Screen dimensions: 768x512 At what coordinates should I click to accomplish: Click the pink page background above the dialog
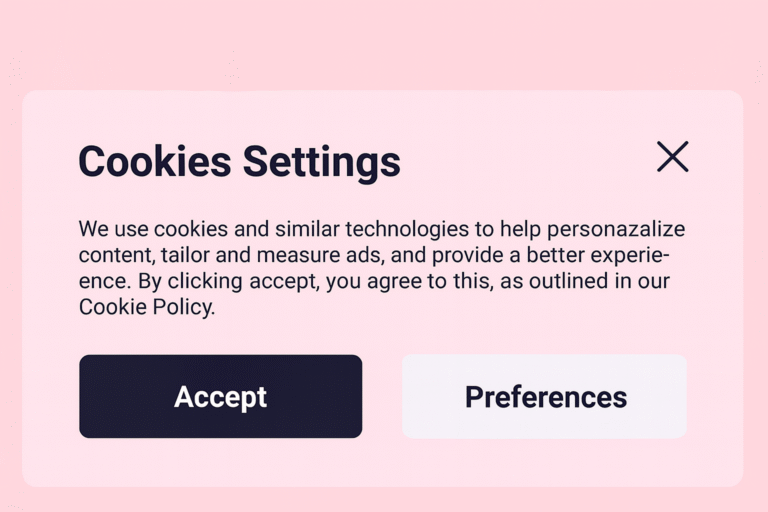[384, 45]
